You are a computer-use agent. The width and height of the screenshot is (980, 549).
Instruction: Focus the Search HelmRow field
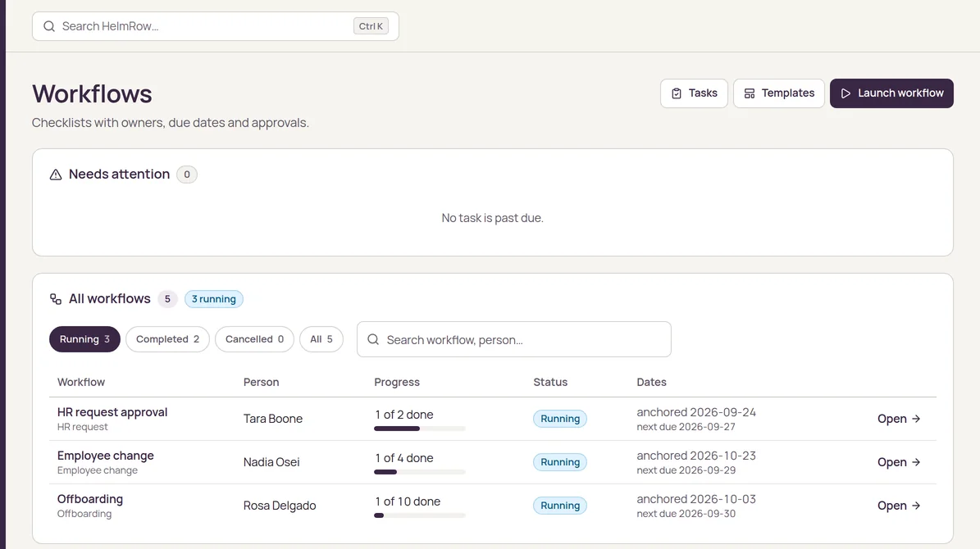(x=216, y=26)
